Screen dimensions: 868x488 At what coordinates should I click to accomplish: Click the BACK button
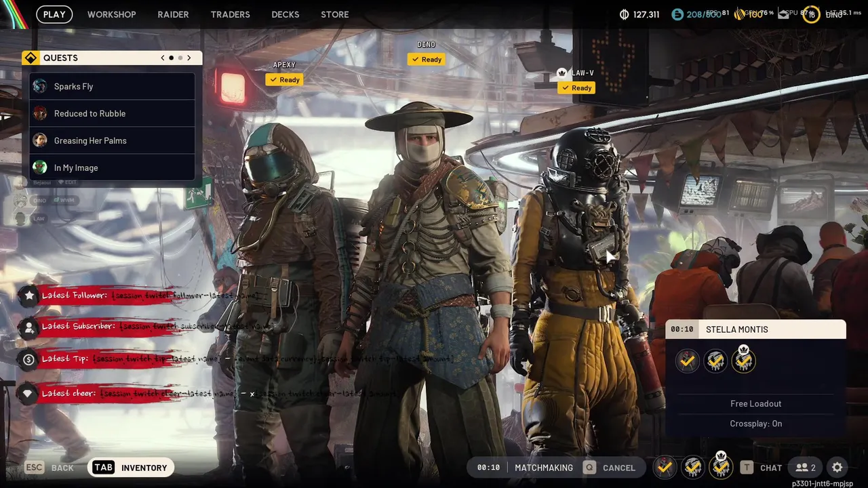(62, 468)
